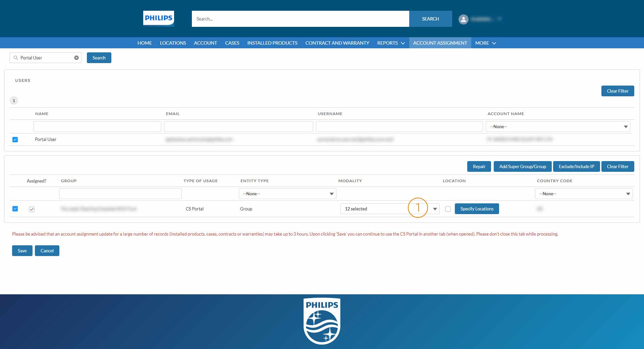Clear the Portal User search text
Viewport: 644px width, 349px height.
[x=76, y=58]
